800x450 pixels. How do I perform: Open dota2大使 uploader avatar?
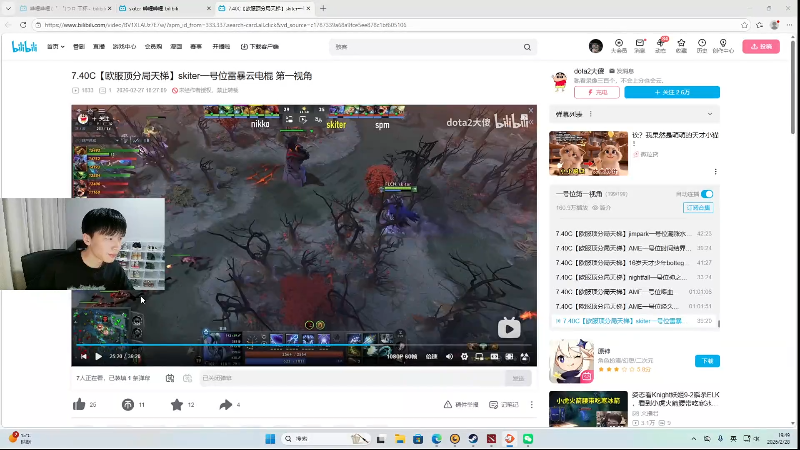pyautogui.click(x=560, y=81)
